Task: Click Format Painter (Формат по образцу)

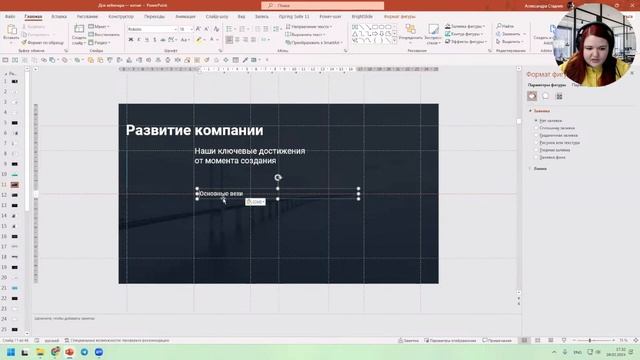Action: coord(42,42)
